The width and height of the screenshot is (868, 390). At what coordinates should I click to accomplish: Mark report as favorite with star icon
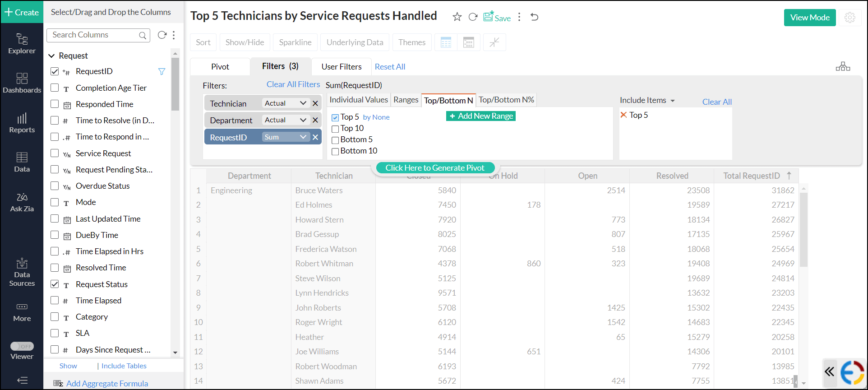(457, 17)
